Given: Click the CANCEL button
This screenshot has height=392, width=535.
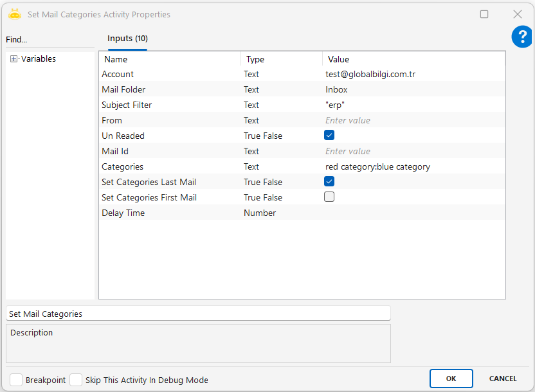Looking at the screenshot, I should (503, 379).
